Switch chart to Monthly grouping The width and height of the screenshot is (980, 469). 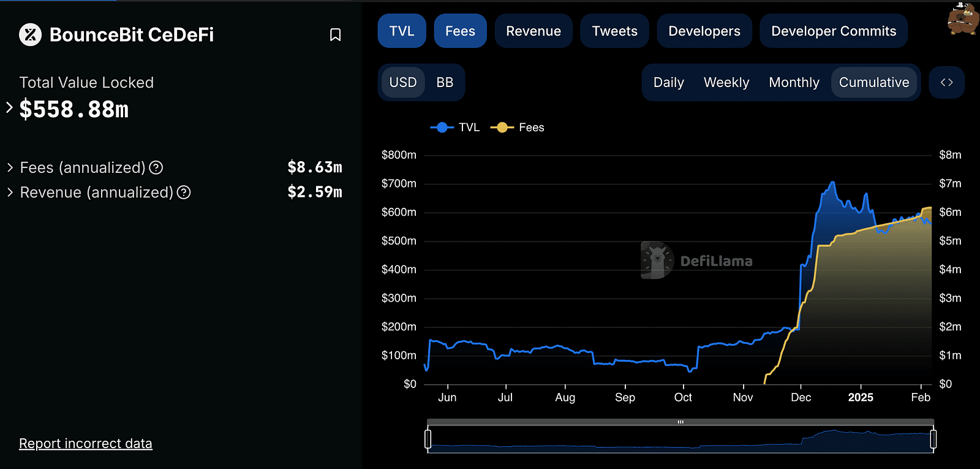pyautogui.click(x=794, y=82)
